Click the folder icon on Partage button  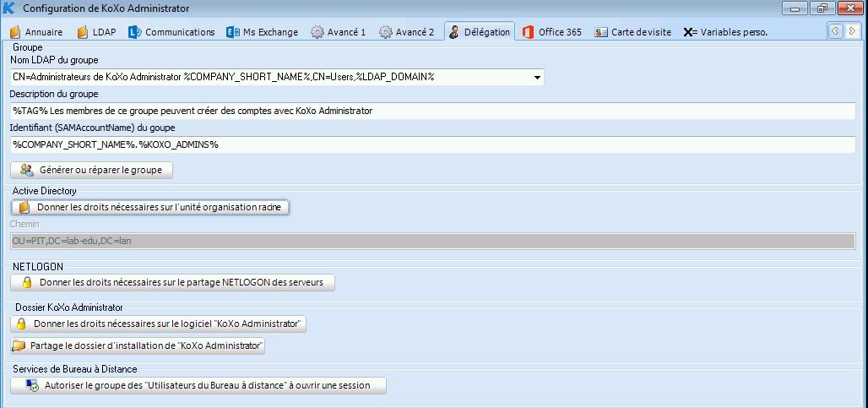(19, 345)
